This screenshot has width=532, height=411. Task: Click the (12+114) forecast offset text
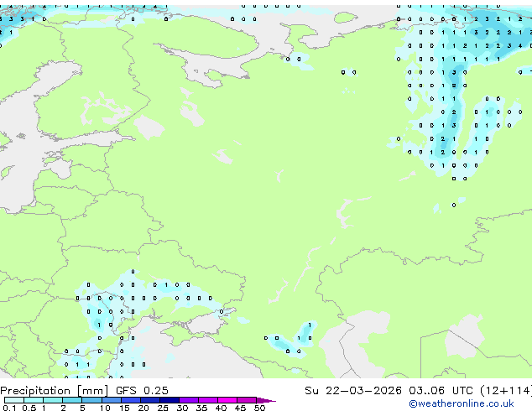pyautogui.click(x=506, y=391)
